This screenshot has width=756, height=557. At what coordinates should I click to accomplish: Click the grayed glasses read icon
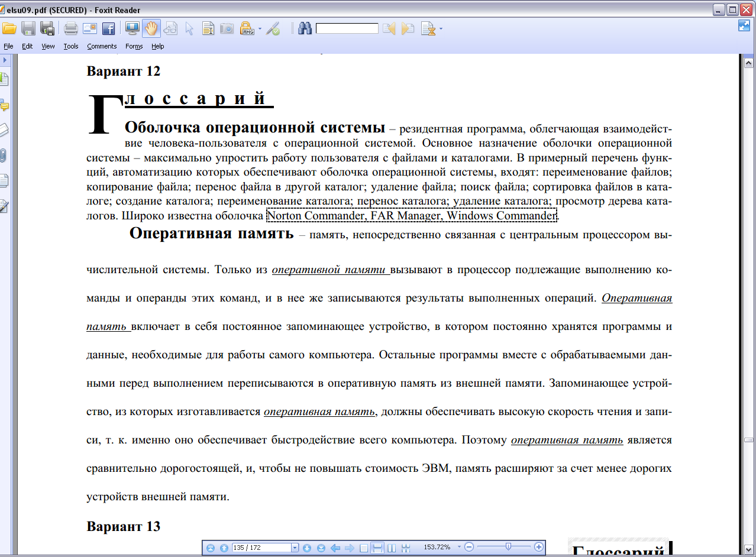(170, 28)
